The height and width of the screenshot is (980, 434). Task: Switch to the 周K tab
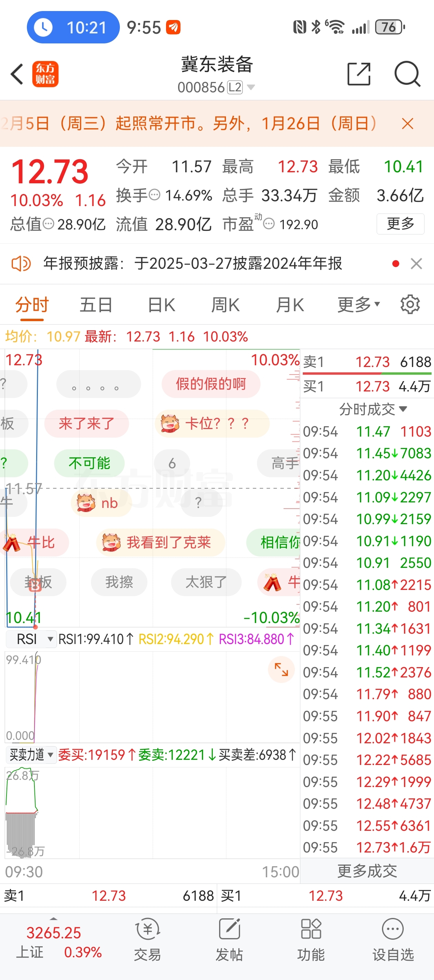(225, 305)
